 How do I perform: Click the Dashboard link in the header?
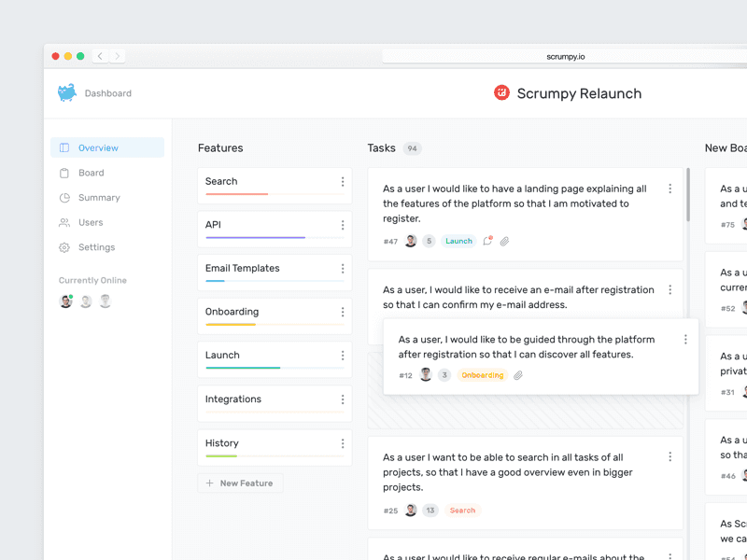click(x=108, y=93)
